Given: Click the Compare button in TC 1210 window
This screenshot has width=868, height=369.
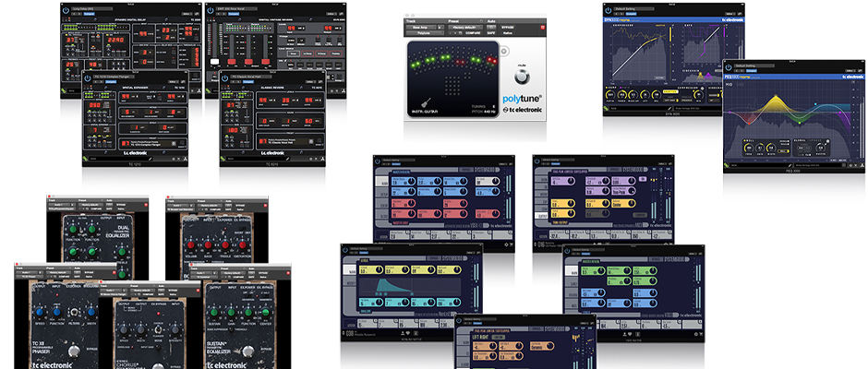Looking at the screenshot, I should coord(111,81).
